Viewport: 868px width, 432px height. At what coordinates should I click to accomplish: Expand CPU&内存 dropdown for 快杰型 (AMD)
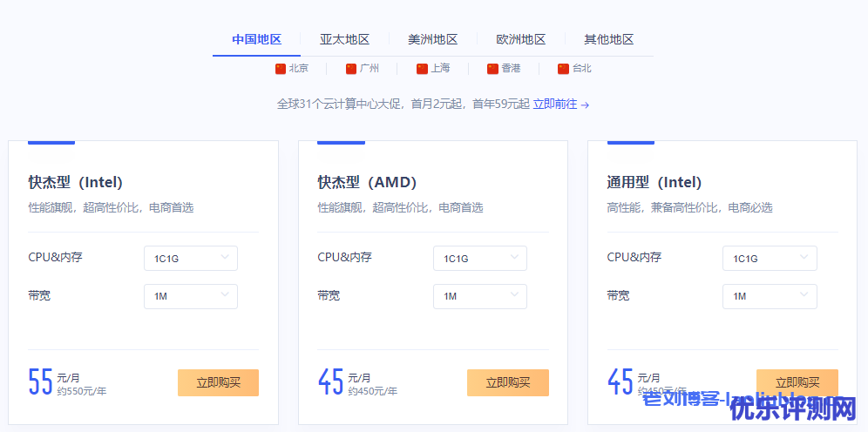click(x=480, y=258)
